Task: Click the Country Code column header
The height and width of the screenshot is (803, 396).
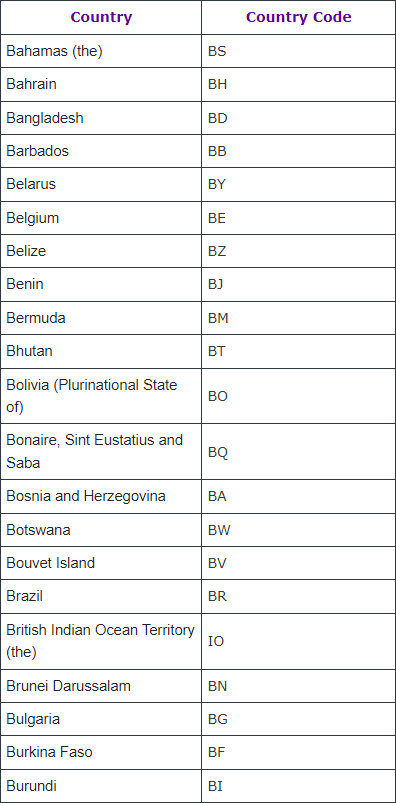Action: click(299, 17)
